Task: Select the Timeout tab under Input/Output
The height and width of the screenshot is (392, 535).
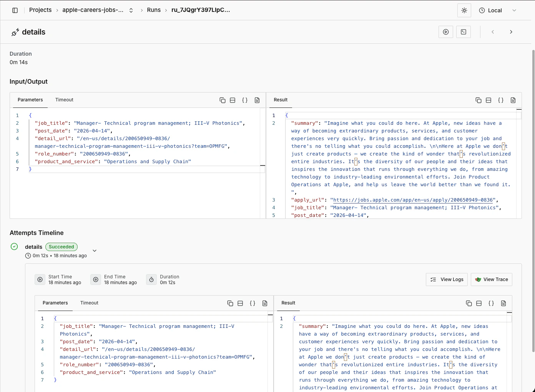Action: (64, 100)
